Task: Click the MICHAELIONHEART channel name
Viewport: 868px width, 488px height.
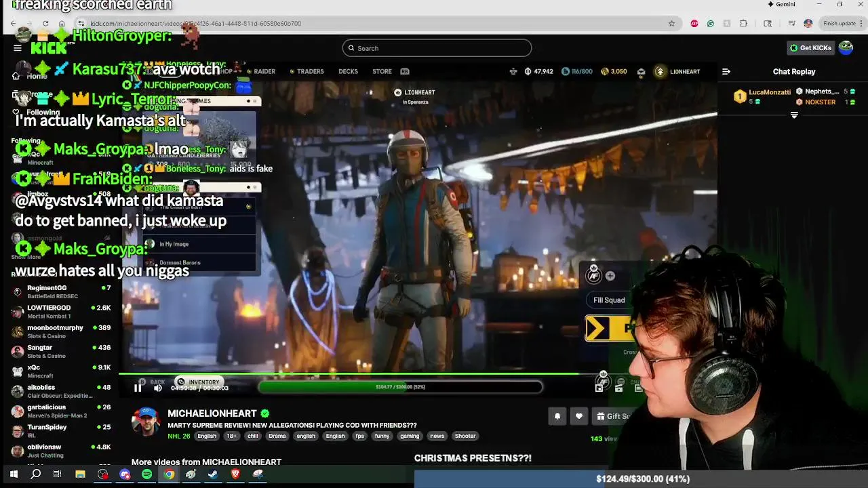Action: [x=212, y=413]
